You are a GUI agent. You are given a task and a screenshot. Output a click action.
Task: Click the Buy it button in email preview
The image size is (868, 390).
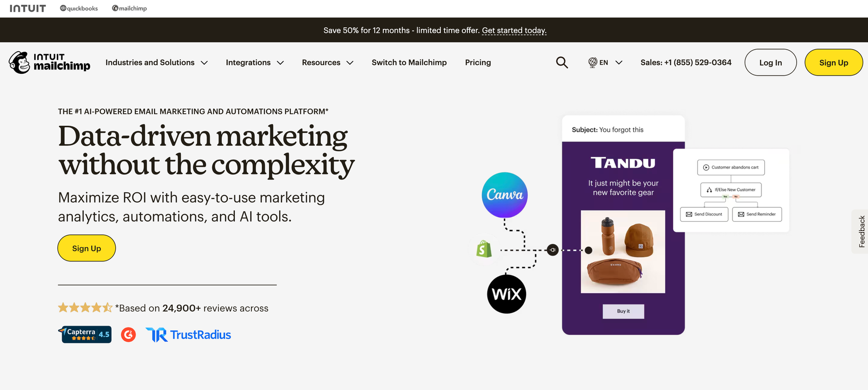623,311
